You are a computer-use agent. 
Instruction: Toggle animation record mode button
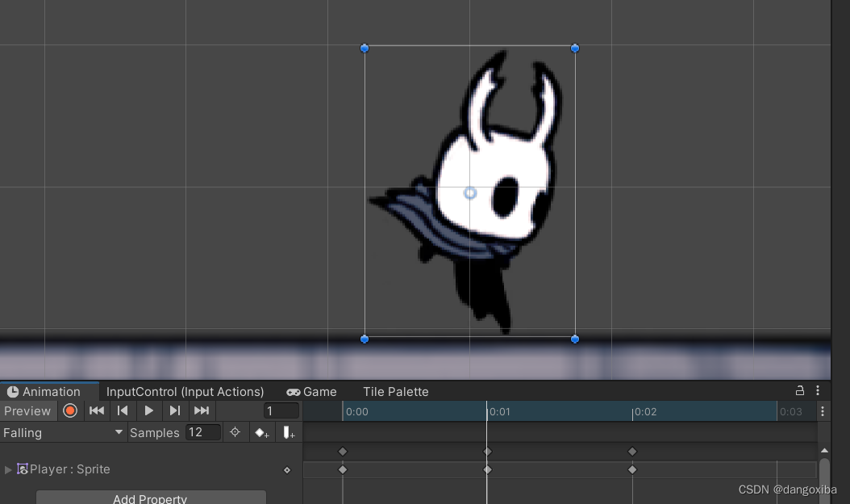click(70, 410)
